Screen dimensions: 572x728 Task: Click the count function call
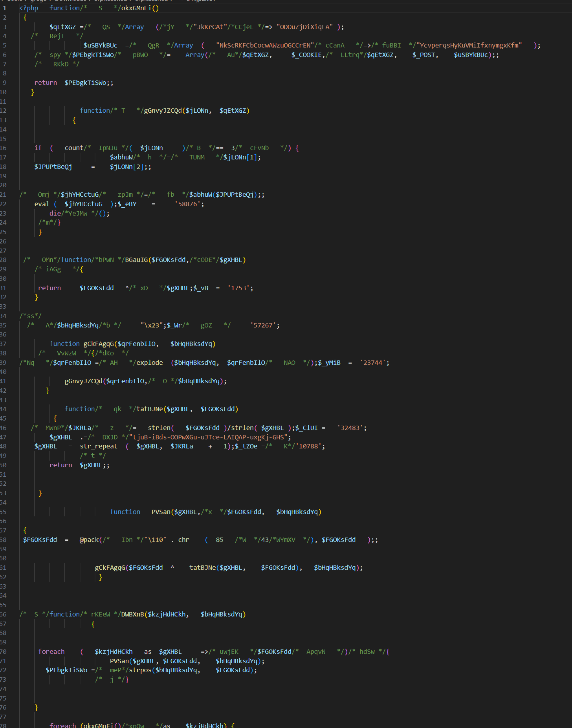74,148
